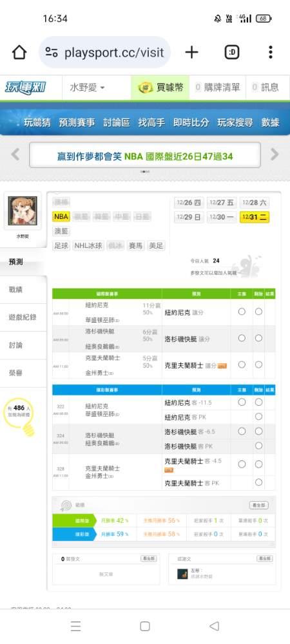Tap the lightbulb 486 followers icon
The image size is (290, 644).
click(19, 415)
